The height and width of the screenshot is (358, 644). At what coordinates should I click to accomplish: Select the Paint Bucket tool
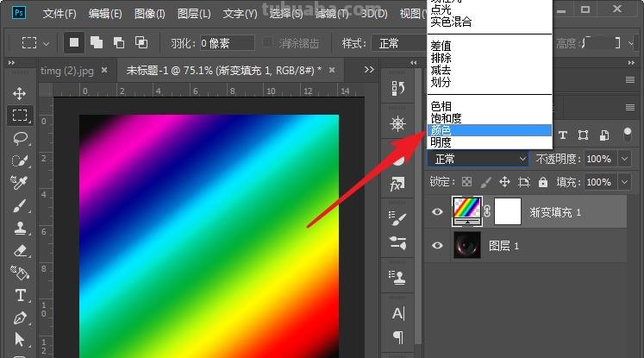19,273
